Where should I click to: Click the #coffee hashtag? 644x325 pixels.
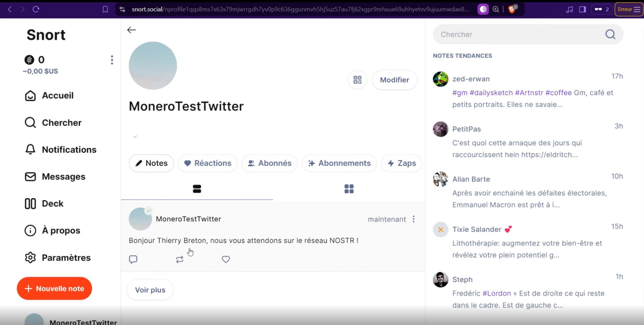558,93
